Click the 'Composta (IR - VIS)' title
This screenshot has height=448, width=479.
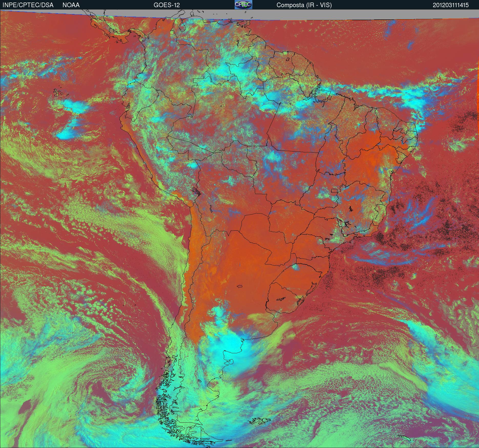coord(304,5)
